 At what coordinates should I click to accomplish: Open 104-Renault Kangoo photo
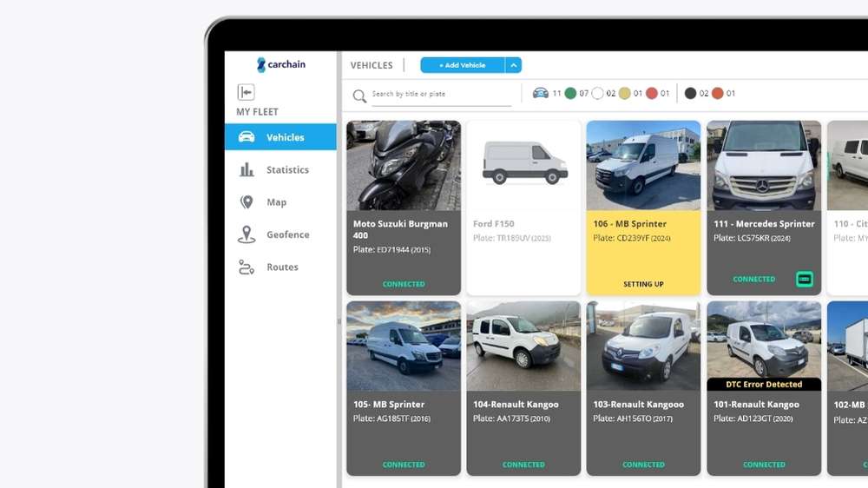523,346
